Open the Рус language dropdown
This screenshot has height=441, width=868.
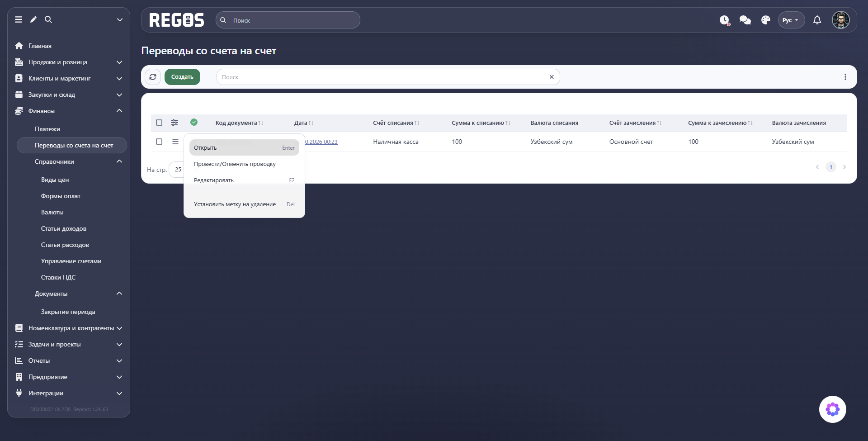point(791,20)
